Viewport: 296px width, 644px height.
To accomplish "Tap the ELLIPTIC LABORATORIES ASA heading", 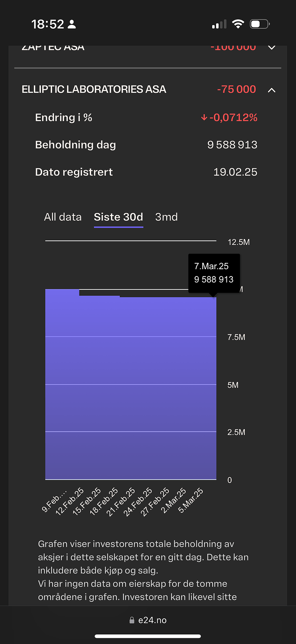I will [x=94, y=89].
